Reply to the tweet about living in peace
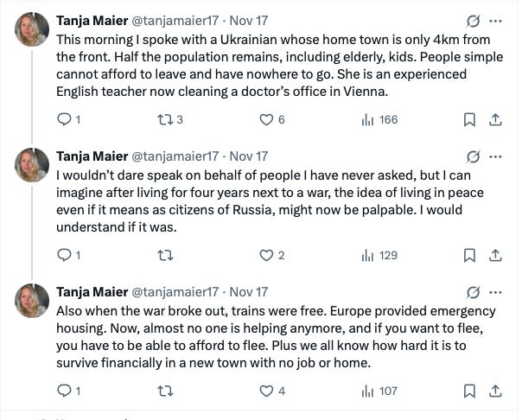Viewport: 522px width, 420px height. pos(63,255)
